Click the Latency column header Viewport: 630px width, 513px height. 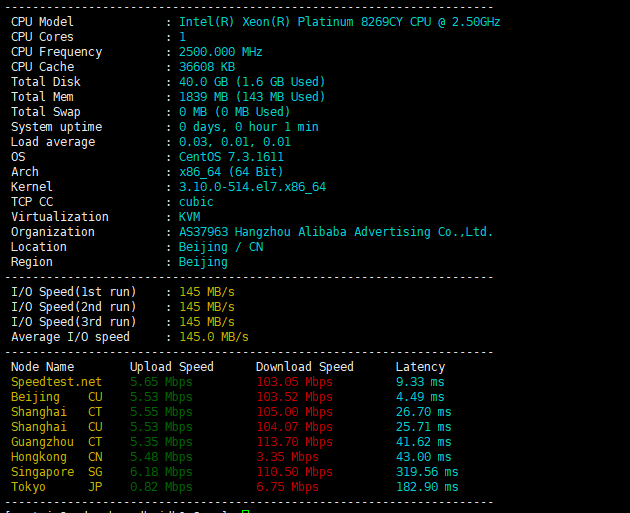coord(420,367)
